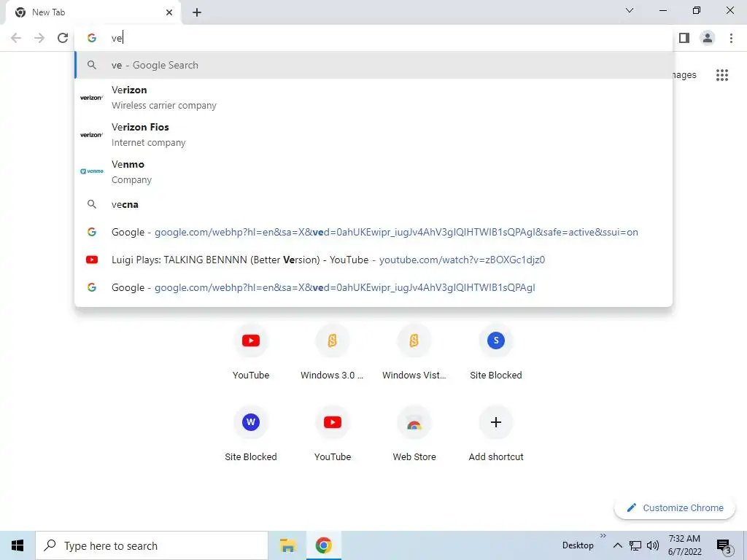The image size is (747, 560).
Task: Open Web Store shortcut tile
Action: 414,435
